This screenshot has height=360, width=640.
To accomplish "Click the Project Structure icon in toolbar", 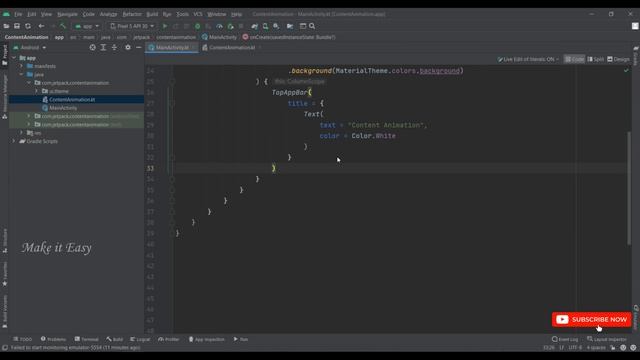I will 290,26.
